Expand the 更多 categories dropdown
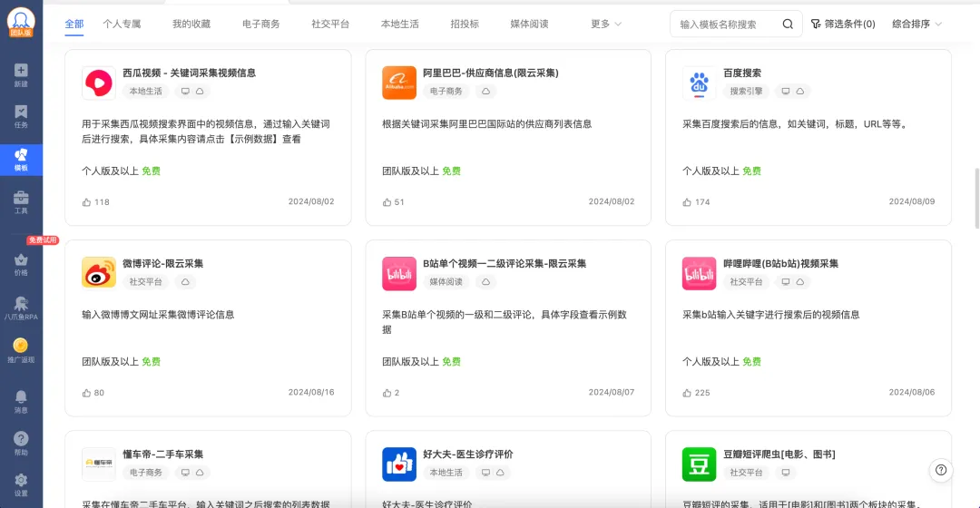980x508 pixels. coord(605,24)
